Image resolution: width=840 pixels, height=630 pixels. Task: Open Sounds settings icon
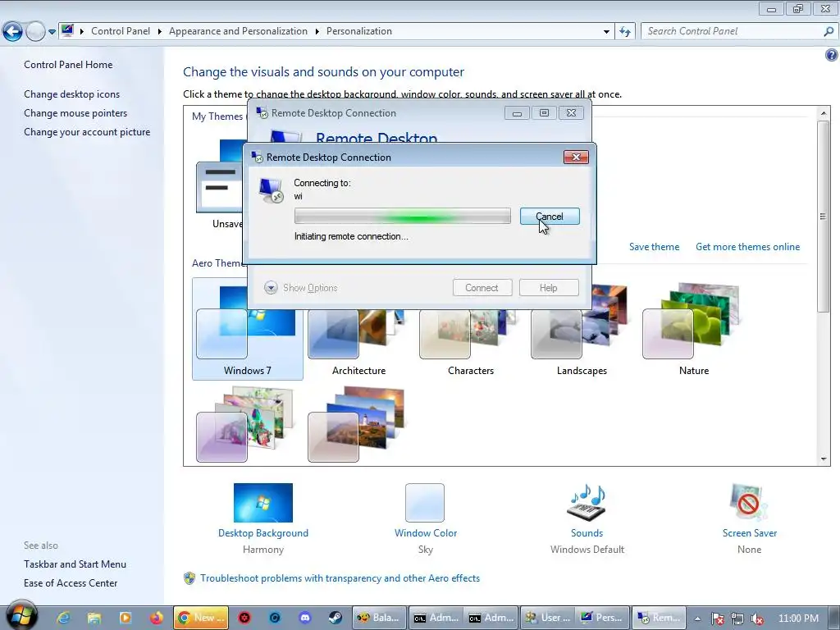[587, 503]
